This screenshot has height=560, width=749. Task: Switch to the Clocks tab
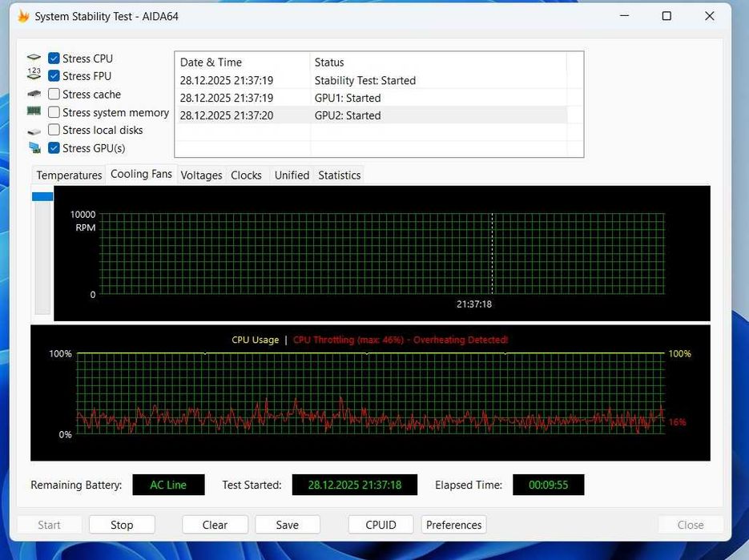click(246, 175)
